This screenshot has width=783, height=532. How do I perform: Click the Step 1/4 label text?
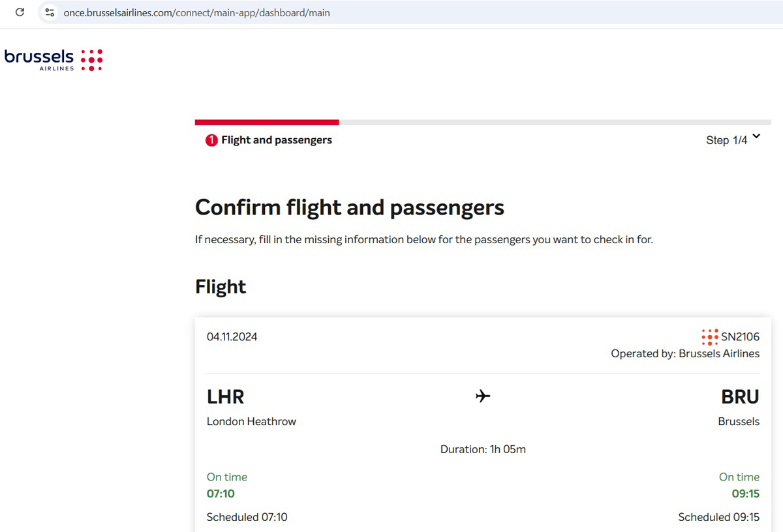pos(726,140)
